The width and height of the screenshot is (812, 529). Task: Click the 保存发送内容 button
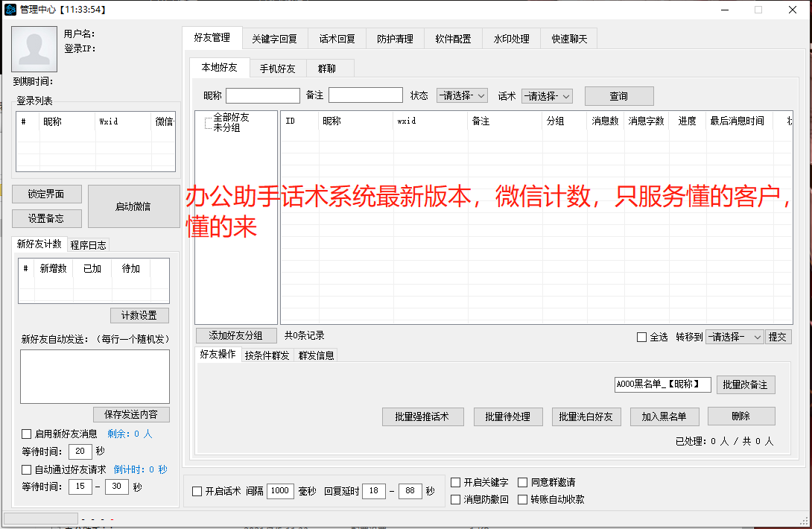[131, 414]
